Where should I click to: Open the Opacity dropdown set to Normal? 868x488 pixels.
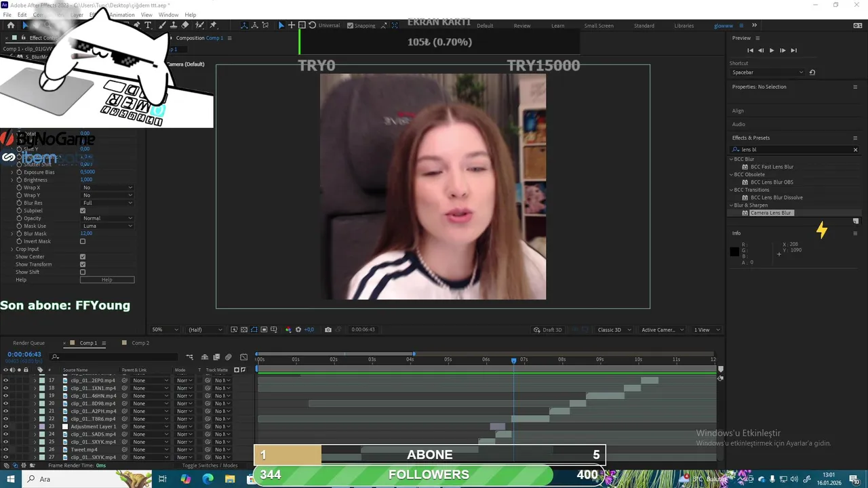click(x=107, y=218)
